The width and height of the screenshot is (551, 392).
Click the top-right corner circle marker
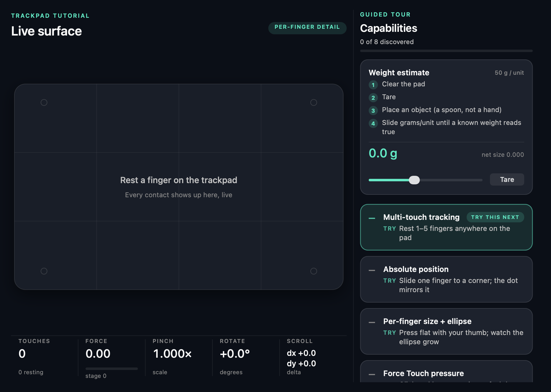(x=314, y=103)
